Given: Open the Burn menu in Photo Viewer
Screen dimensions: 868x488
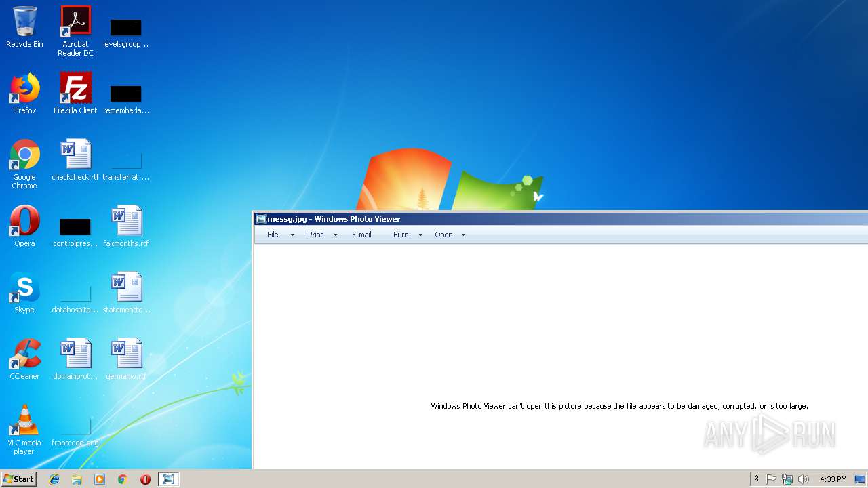Looking at the screenshot, I should point(401,235).
